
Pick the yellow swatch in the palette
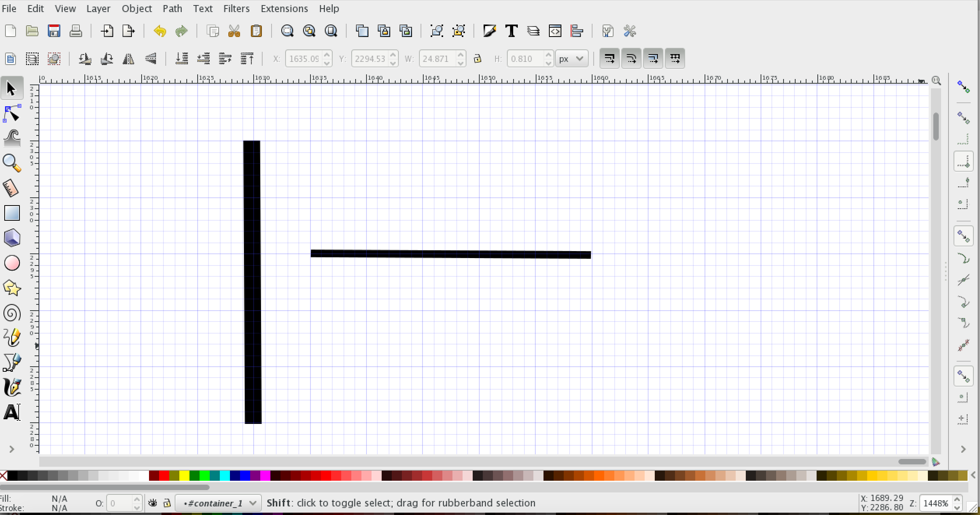click(184, 476)
